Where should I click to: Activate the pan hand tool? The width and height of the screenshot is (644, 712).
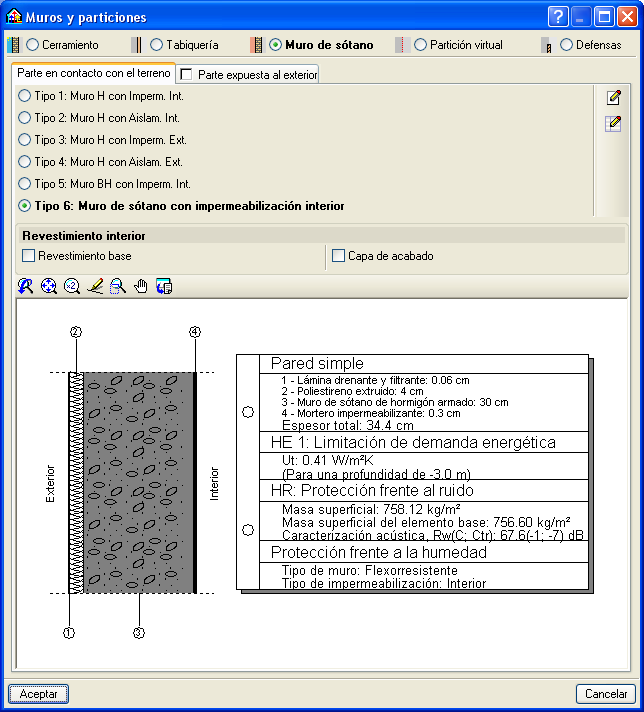(x=141, y=286)
